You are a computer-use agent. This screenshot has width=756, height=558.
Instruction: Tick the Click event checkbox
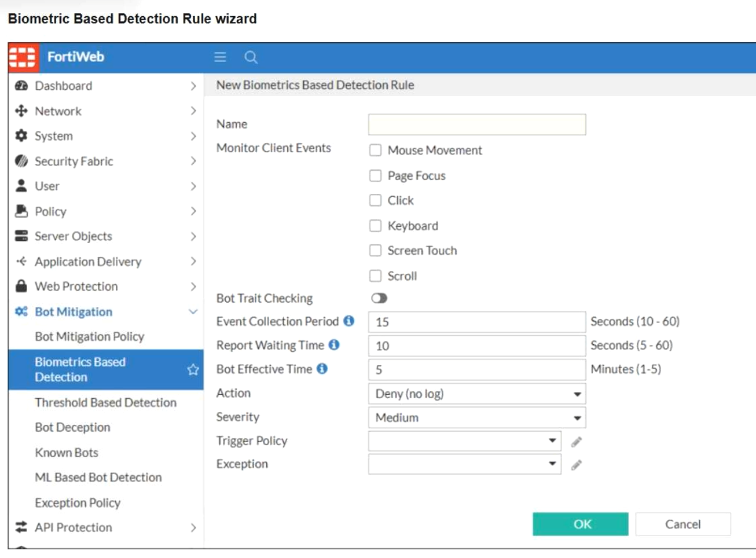[376, 200]
